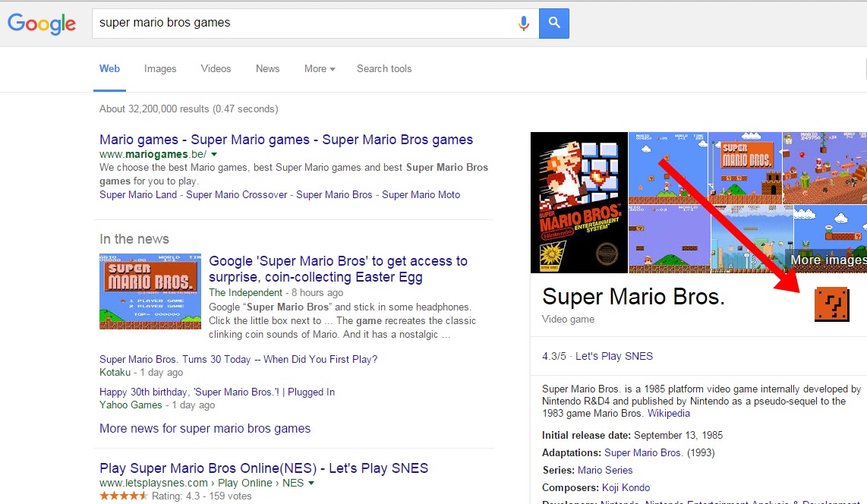The width and height of the screenshot is (867, 504).
Task: Switch to the Images tab
Action: [x=160, y=68]
